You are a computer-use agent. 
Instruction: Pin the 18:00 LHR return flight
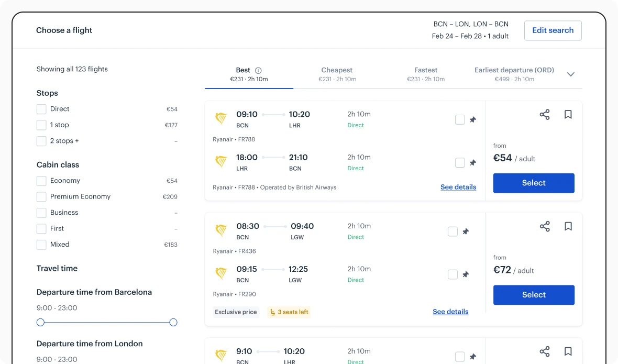click(x=473, y=162)
